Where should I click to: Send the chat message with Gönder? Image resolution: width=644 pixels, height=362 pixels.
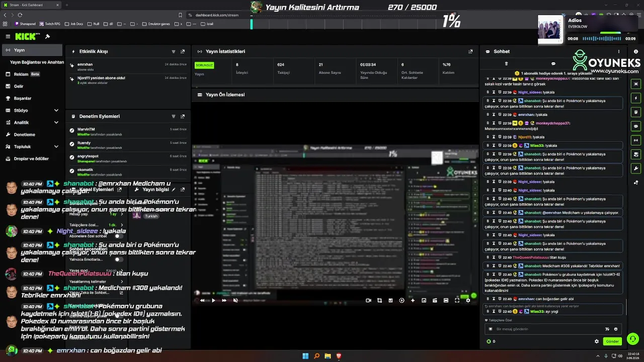point(612,341)
